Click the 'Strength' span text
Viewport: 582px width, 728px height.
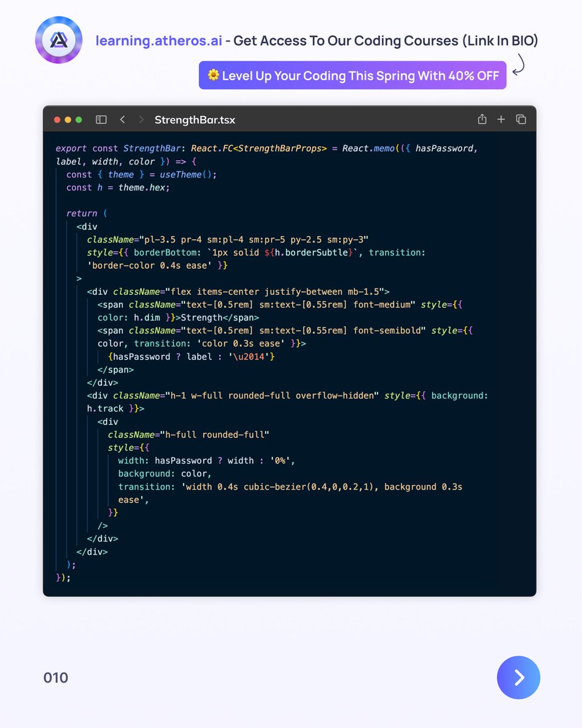tap(202, 317)
